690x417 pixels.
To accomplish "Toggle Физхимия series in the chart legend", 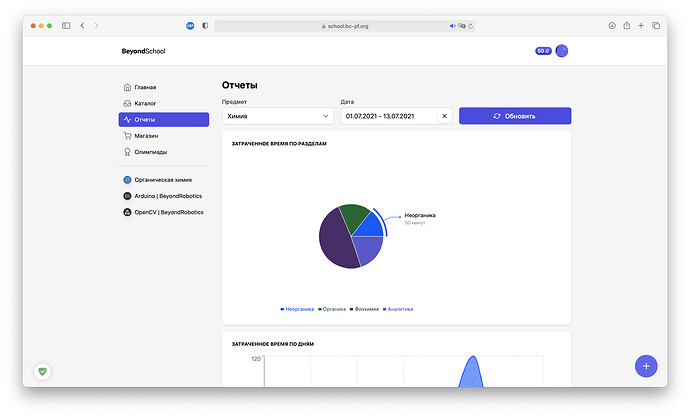I will coord(365,309).
